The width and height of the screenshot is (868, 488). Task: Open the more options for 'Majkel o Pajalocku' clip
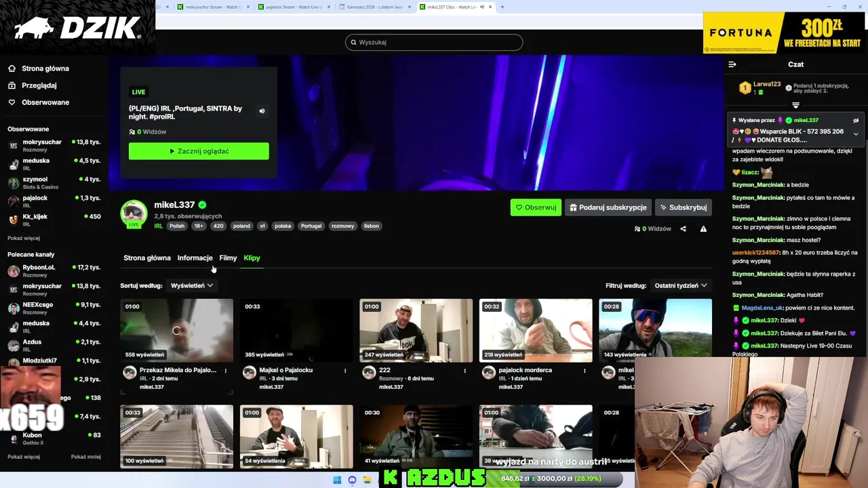345,371
